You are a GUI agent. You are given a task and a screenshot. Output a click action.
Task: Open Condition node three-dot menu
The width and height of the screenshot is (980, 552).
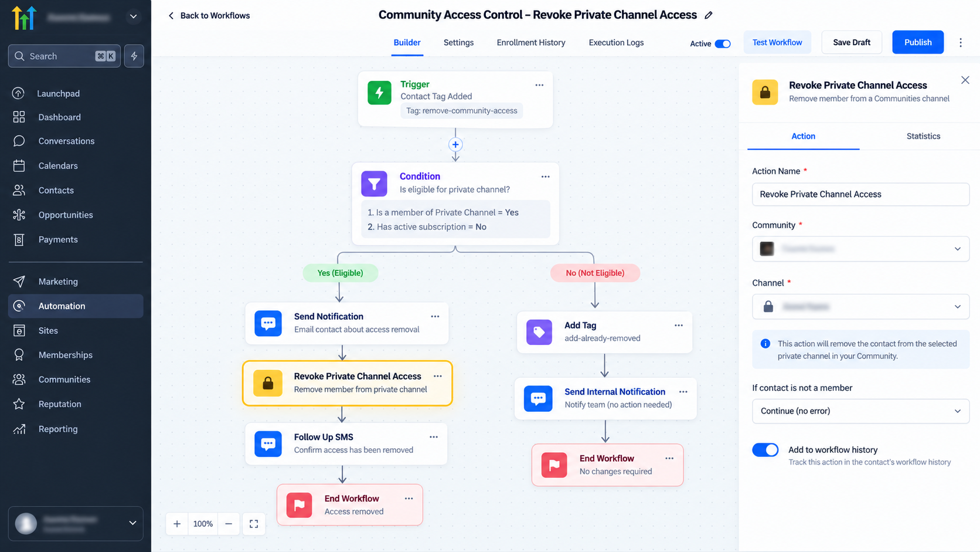545,177
